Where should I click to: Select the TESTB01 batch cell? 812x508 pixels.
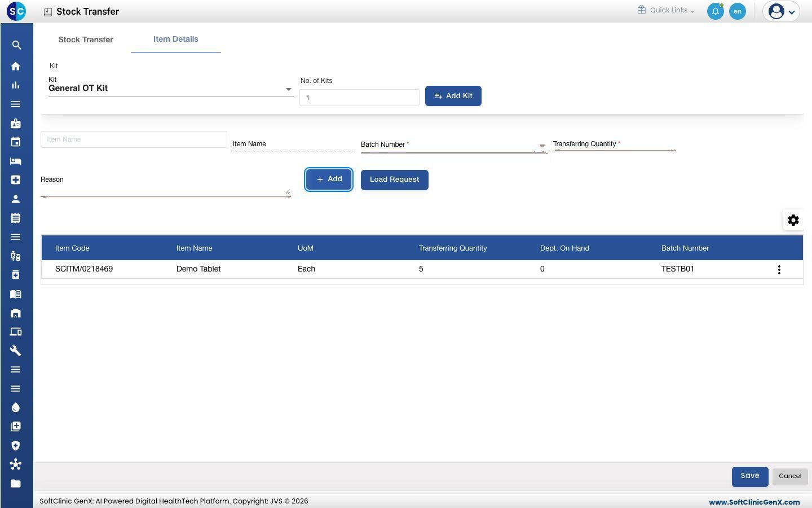(678, 269)
